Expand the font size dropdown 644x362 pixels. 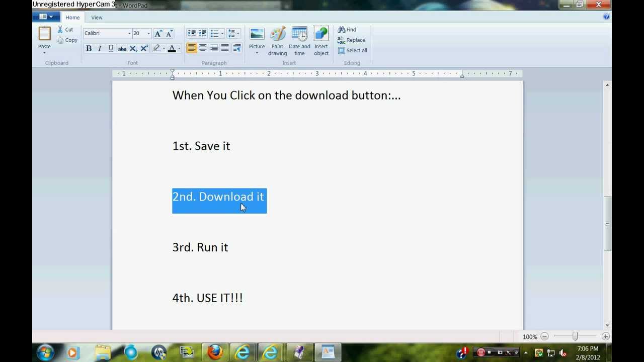pos(148,34)
